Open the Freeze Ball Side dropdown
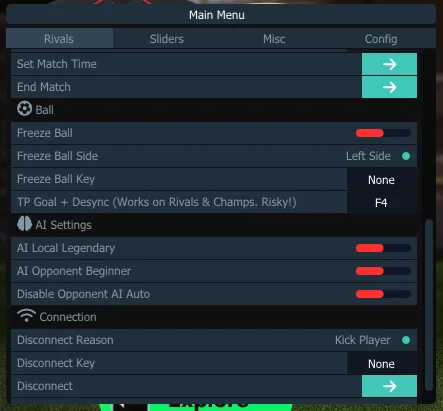Viewport: 443px width, 411px height. click(x=214, y=156)
